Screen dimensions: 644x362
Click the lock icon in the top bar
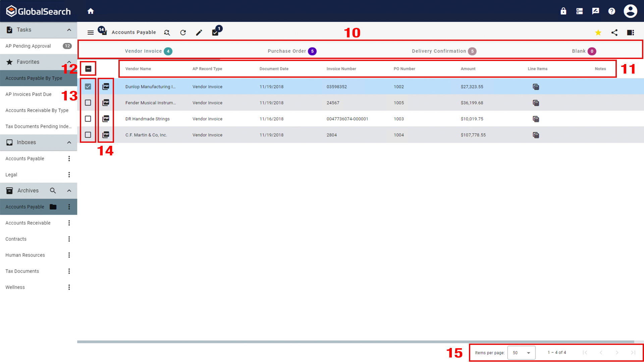pos(563,11)
